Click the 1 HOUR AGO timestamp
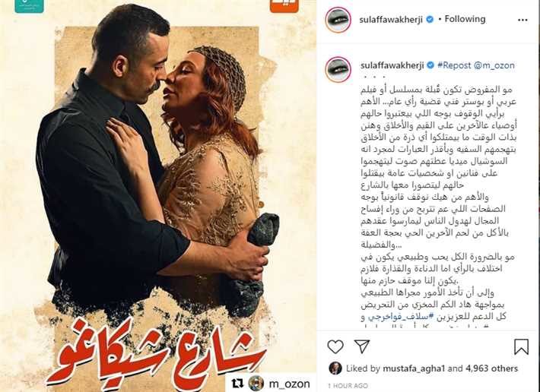 coord(348,386)
